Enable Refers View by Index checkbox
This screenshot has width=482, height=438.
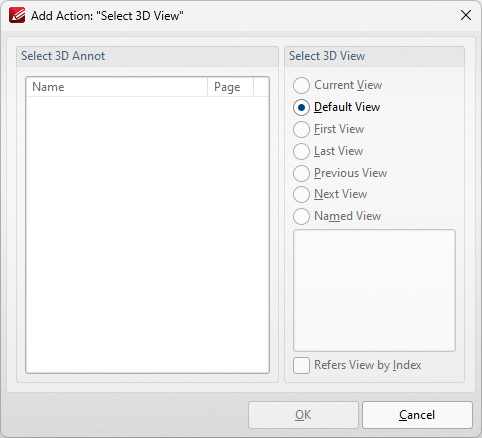click(357, 365)
